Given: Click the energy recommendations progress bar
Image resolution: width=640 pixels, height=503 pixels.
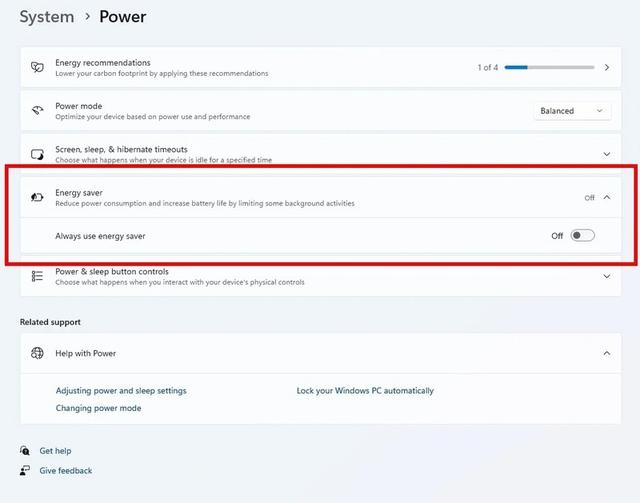Looking at the screenshot, I should point(549,67).
